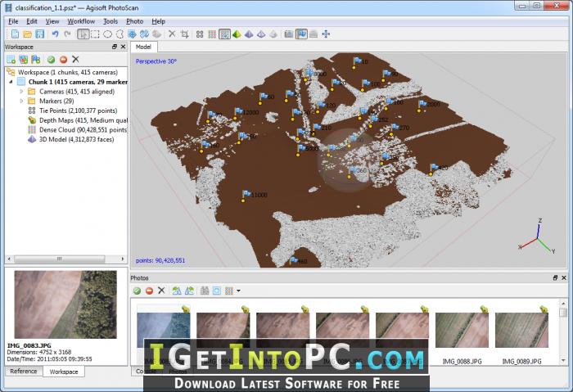Select the circle selection tool

107,34
